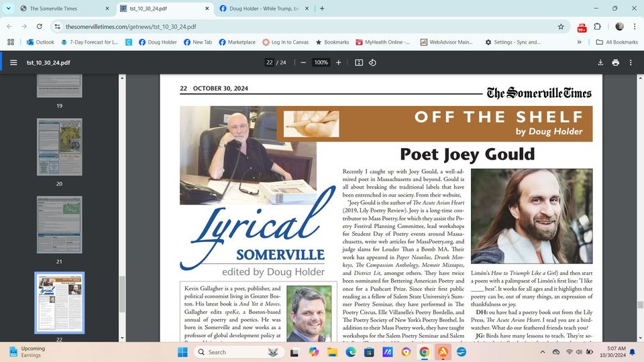Open the Chrome three-dot menu
Screen dimensions: 644x362
pos(635,26)
